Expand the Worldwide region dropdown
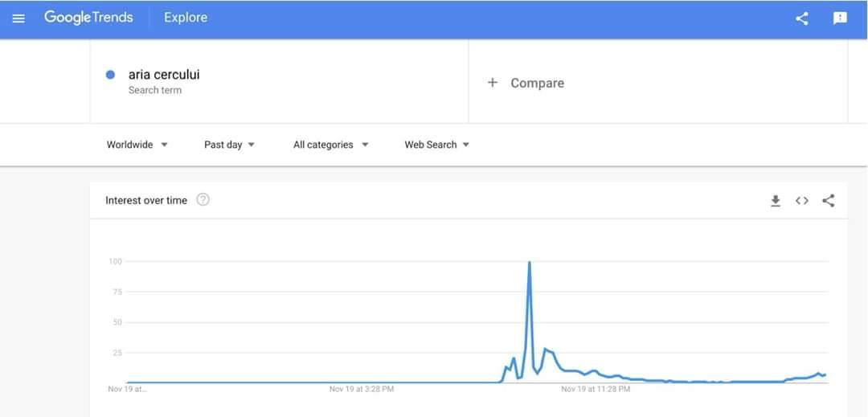The image size is (868, 417). click(137, 145)
